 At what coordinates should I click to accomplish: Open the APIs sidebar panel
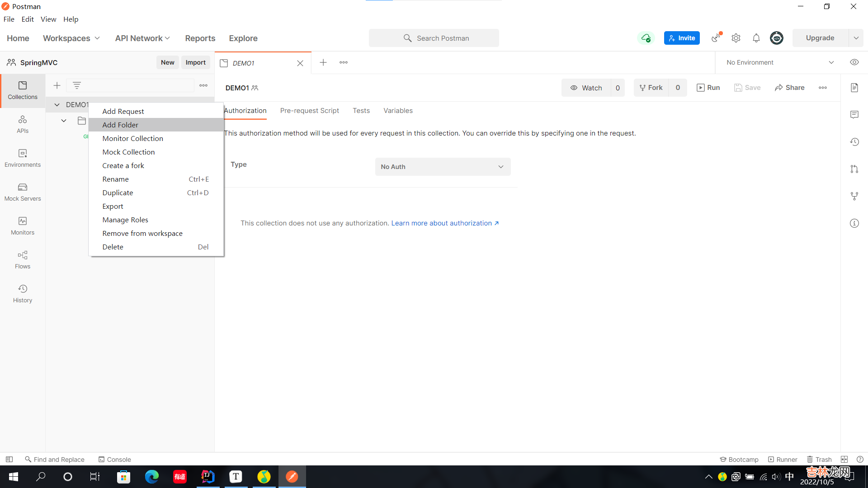pos(23,124)
